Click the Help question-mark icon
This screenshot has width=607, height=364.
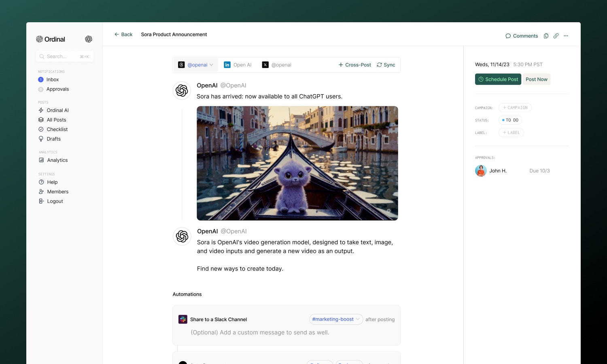click(41, 182)
